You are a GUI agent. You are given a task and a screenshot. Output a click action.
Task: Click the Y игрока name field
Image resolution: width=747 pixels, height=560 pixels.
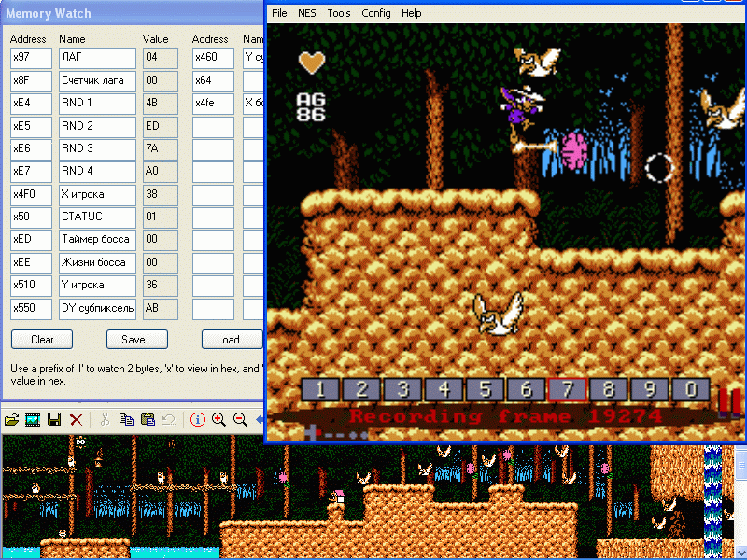pos(97,287)
